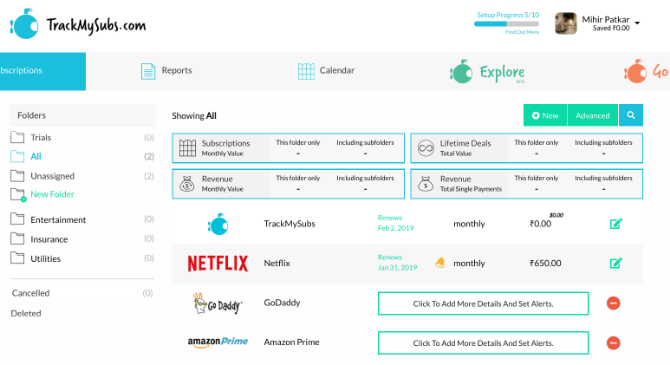Click the Utilities folder icon
Screen dimensions: 670x365
tap(17, 258)
